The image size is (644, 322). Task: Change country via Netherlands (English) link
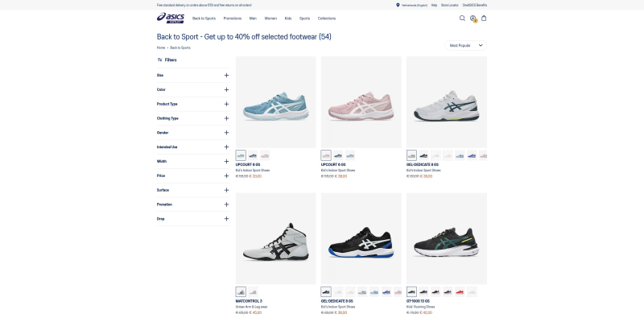coord(415,6)
